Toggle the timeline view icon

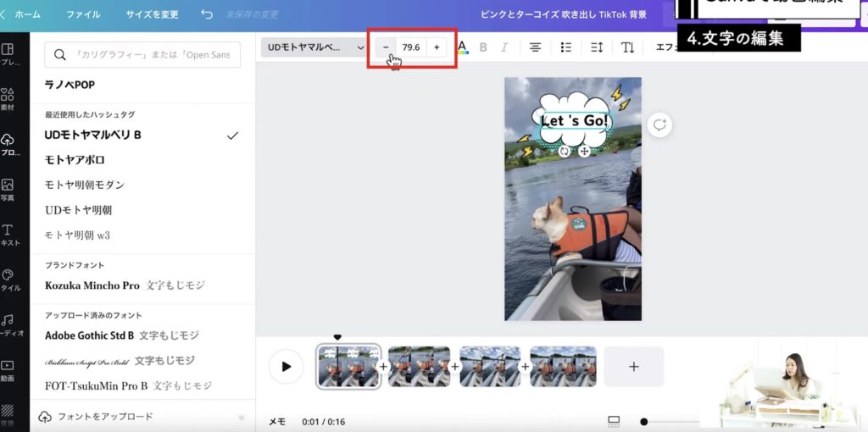coord(614,422)
